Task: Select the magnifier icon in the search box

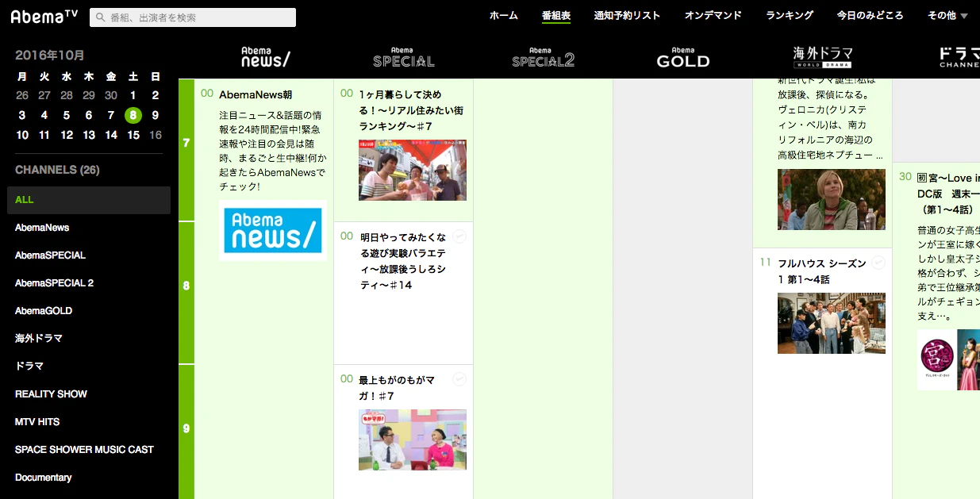Action: [101, 17]
